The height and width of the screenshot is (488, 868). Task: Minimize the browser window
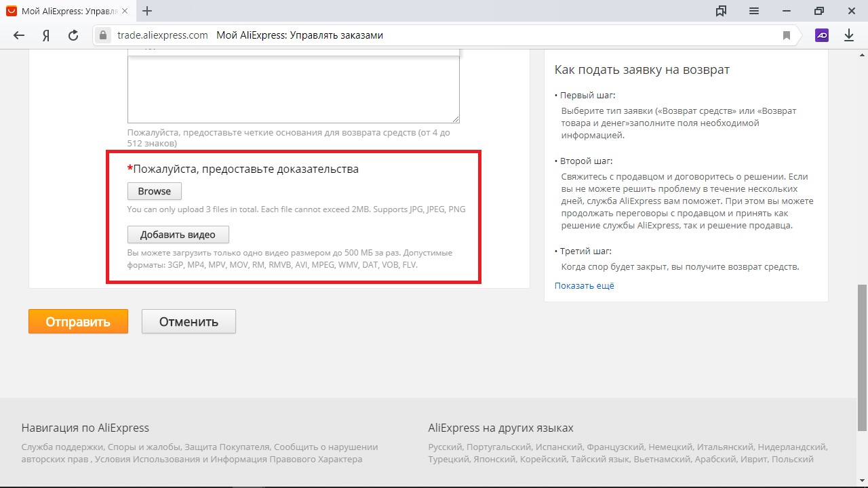787,11
